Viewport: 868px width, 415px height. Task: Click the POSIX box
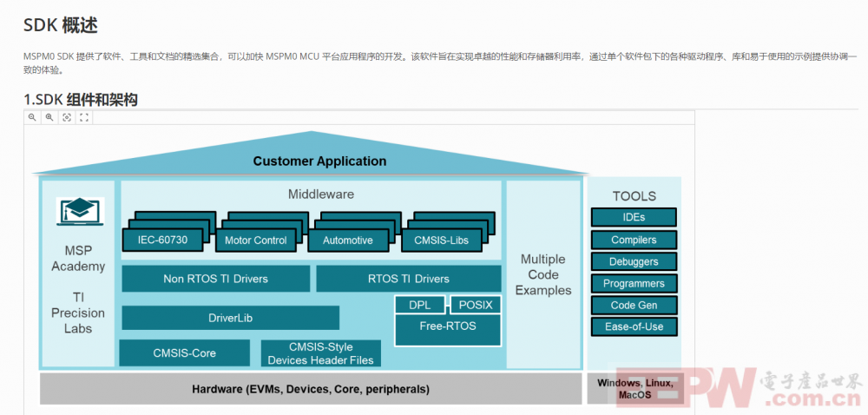[476, 305]
